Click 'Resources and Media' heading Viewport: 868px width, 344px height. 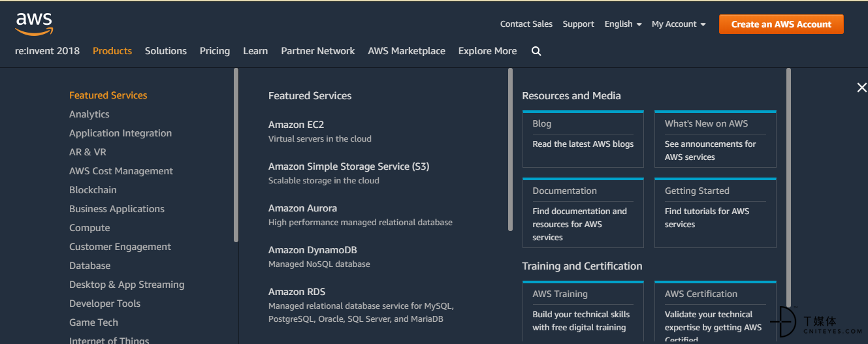pyautogui.click(x=571, y=96)
